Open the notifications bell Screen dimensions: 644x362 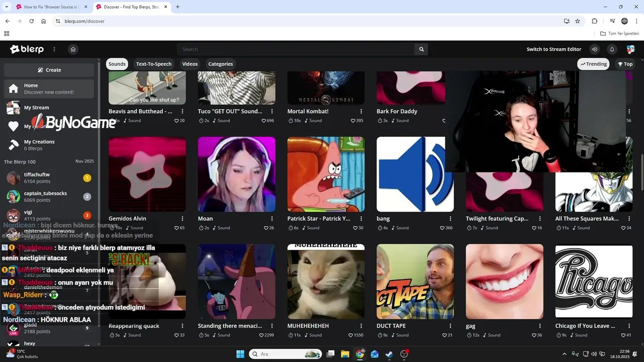point(612,49)
